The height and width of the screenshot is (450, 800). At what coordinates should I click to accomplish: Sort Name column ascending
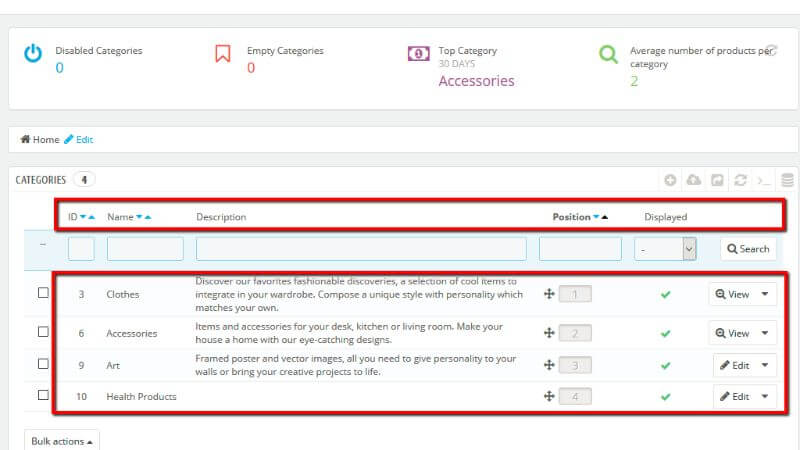coord(148,217)
